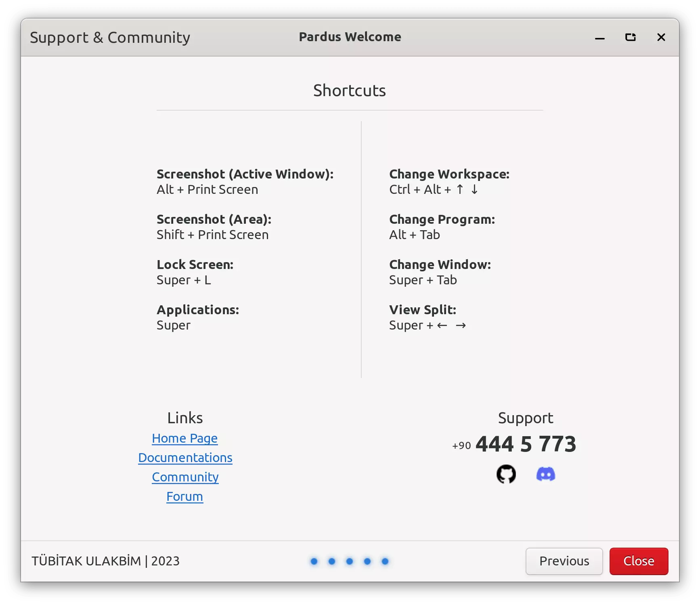Open the GitHub icon under Support
This screenshot has width=700, height=605.
pyautogui.click(x=506, y=474)
